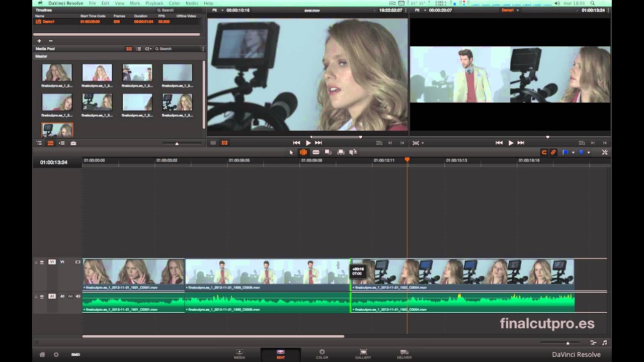Switch to the COLOR page
This screenshot has height=362, width=644.
[322, 354]
